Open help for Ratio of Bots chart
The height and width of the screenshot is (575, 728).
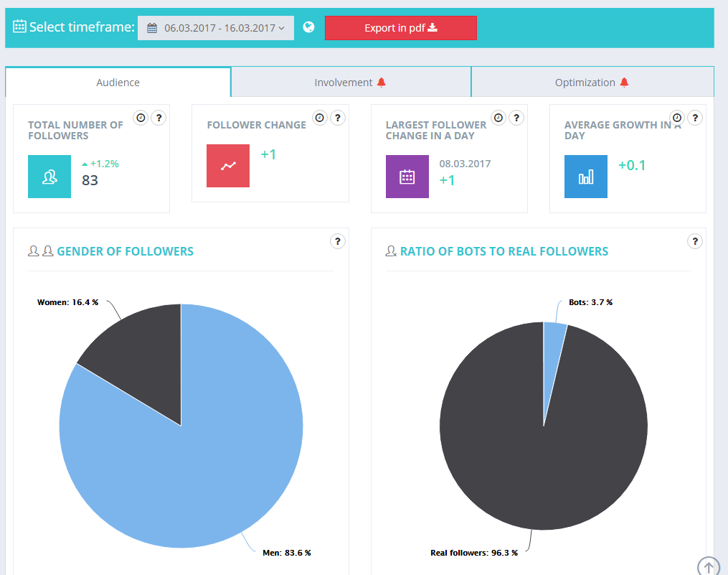694,241
